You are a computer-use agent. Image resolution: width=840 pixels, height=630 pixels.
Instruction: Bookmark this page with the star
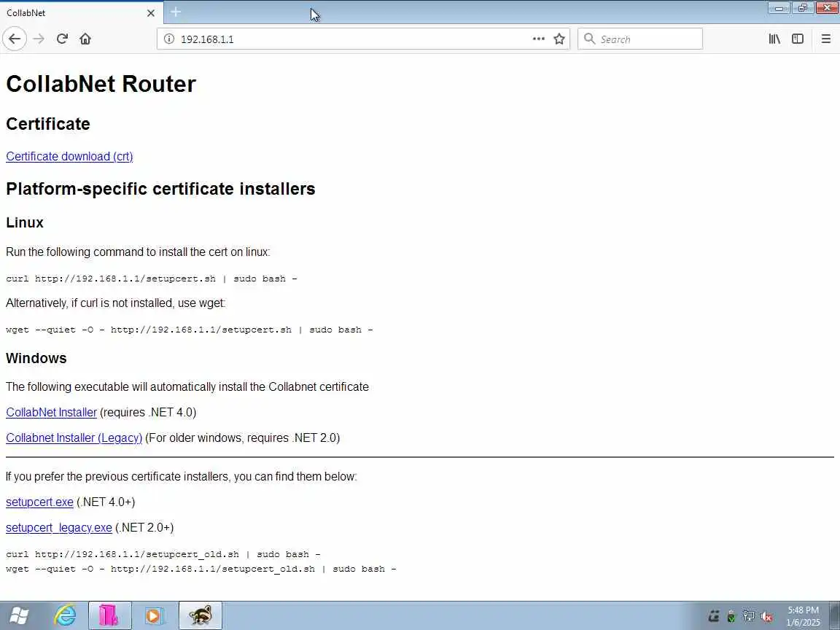click(x=559, y=39)
